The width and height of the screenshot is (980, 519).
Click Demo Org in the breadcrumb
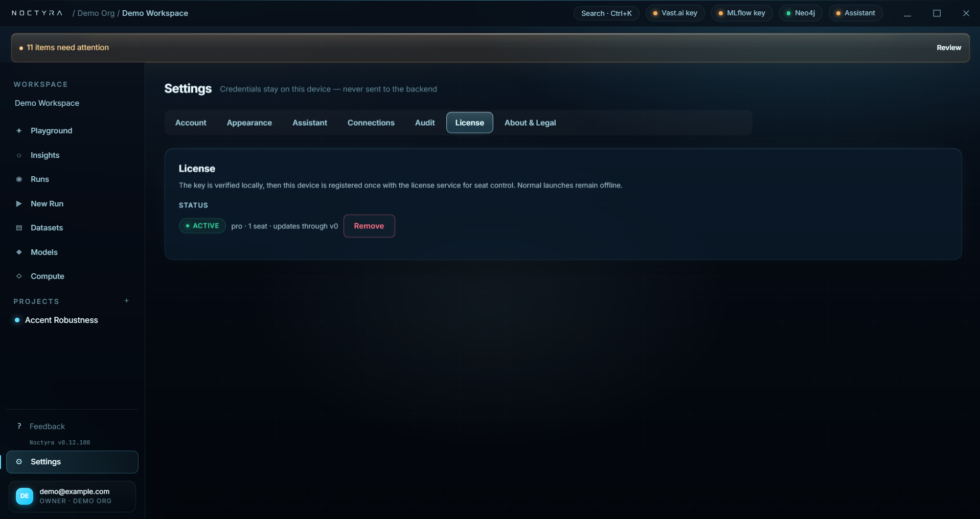click(96, 13)
